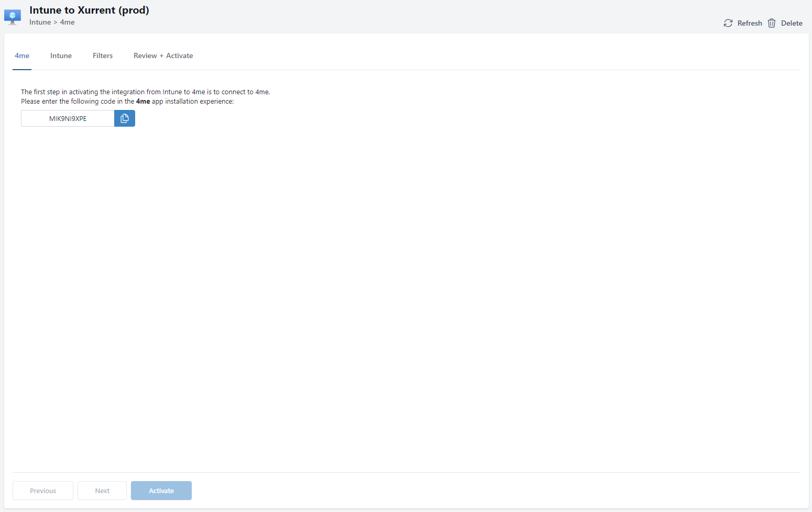
Task: Click the trash can Delete icon
Action: coord(772,23)
